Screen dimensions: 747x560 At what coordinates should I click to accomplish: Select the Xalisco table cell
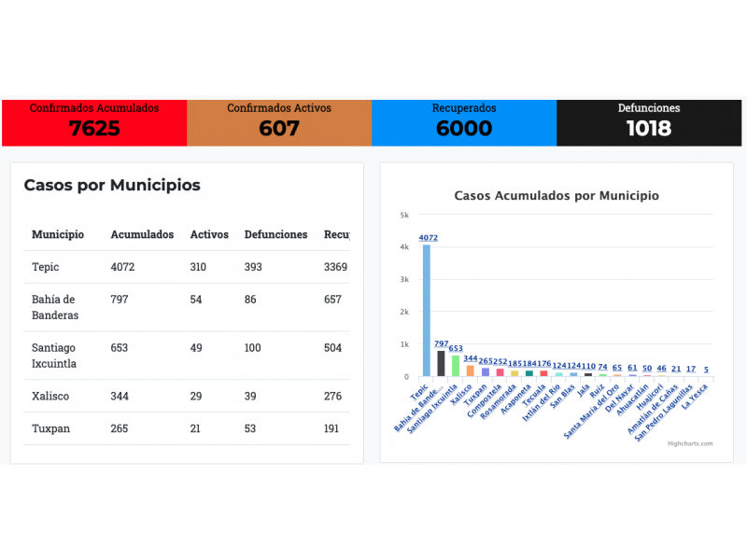50,396
